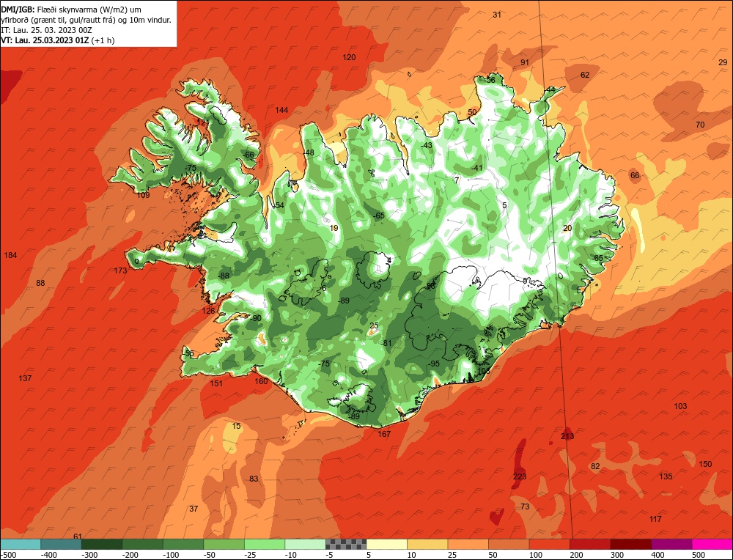Select the value 37 near the bottom left
The image size is (733, 560).
pos(194,509)
